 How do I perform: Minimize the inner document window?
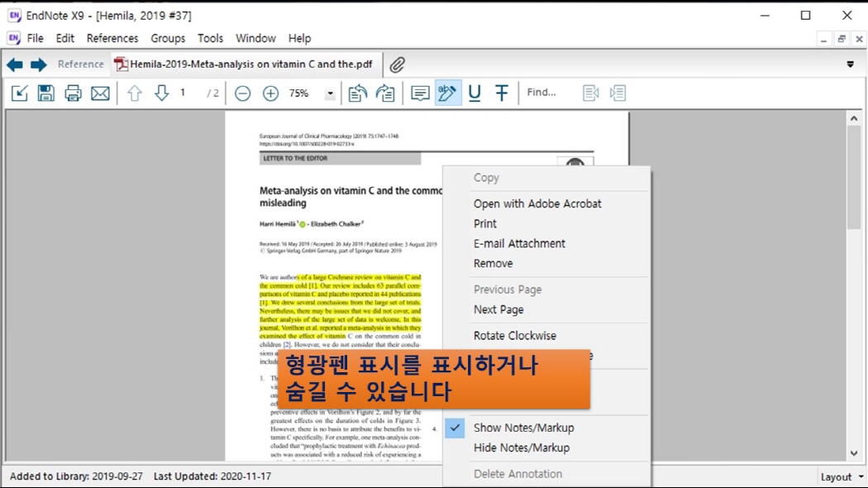pyautogui.click(x=823, y=39)
